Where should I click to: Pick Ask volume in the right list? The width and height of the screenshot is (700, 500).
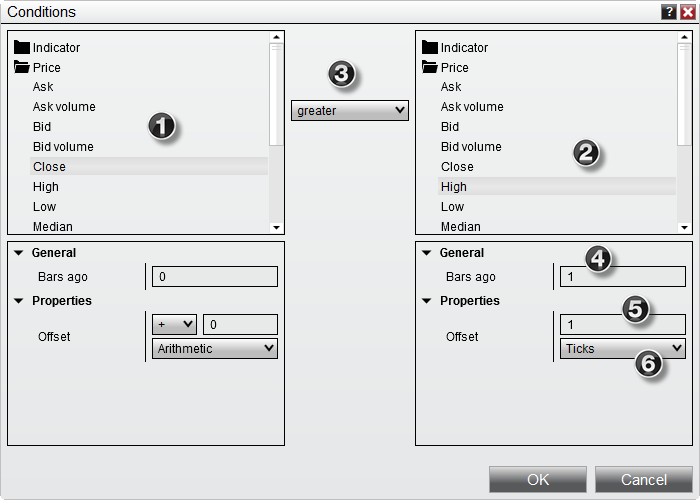[x=471, y=107]
